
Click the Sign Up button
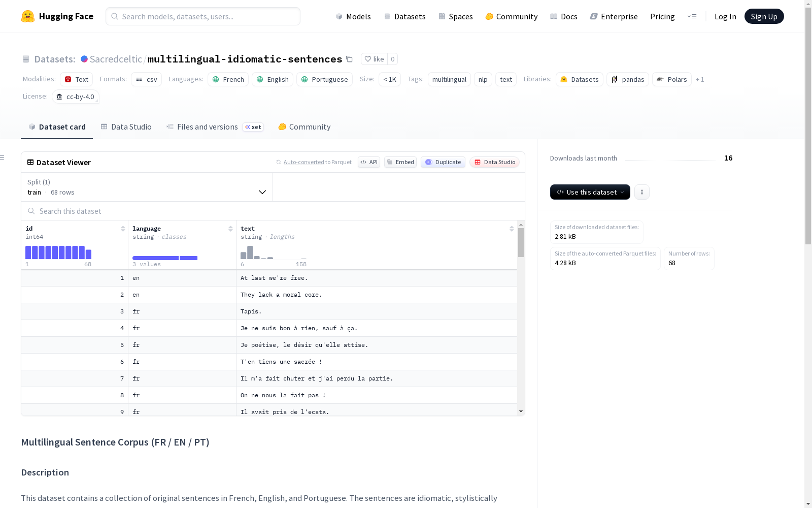(764, 16)
